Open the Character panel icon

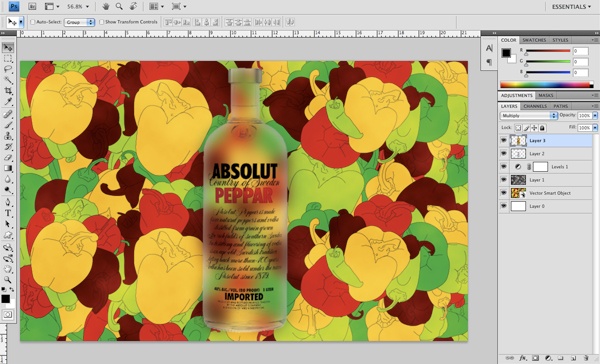point(489,49)
